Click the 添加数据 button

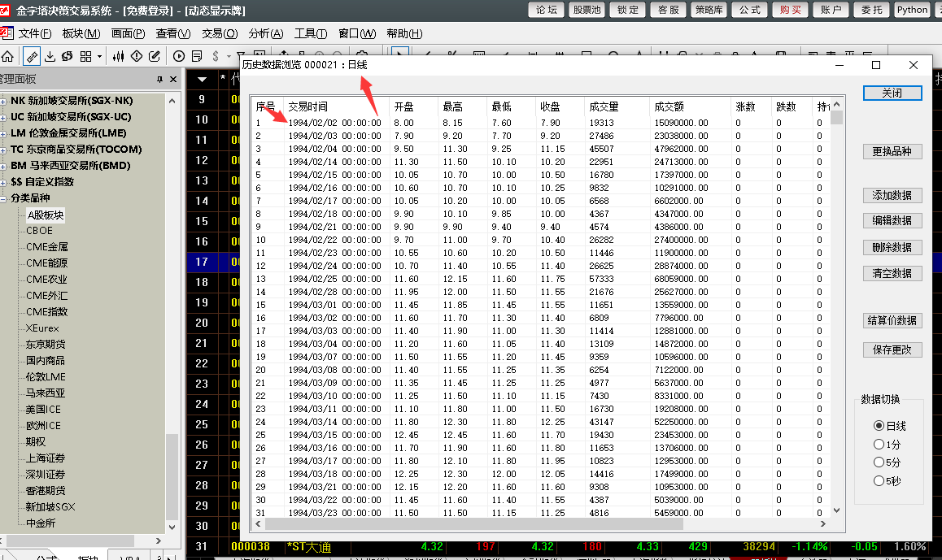pos(892,195)
